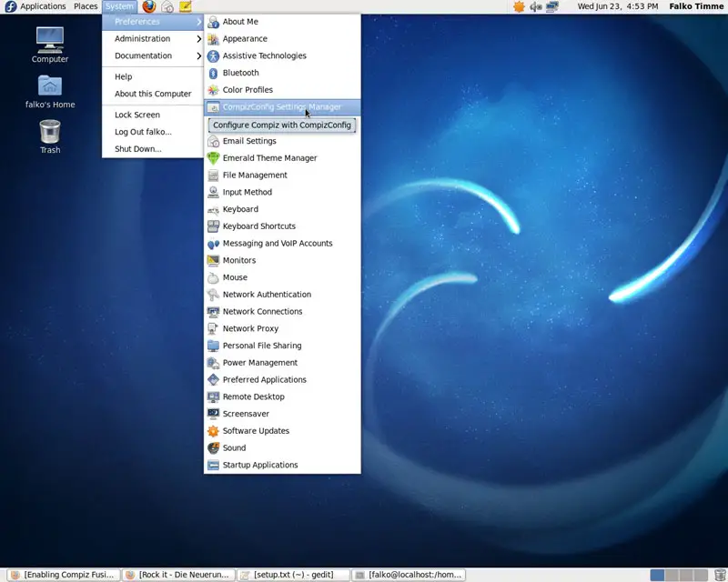728x582 pixels.
Task: Open Keyboard preferences
Action: coord(282,209)
